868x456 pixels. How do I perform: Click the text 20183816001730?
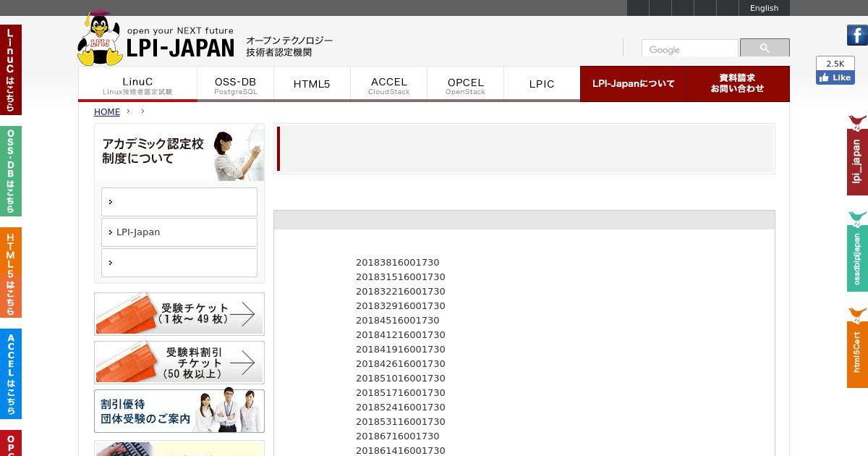tap(397, 263)
